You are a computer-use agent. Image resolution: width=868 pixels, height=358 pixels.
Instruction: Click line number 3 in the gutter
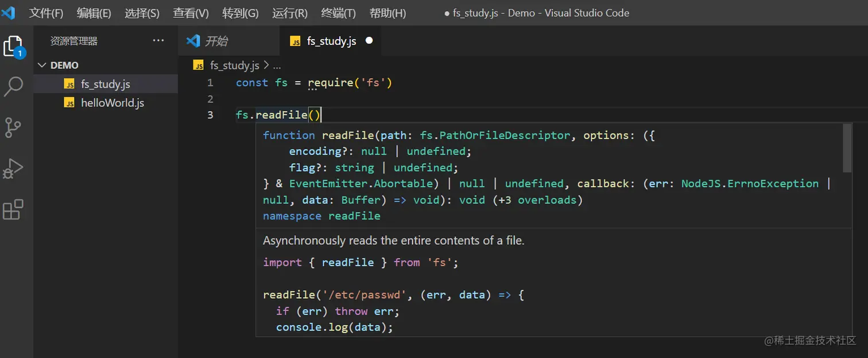[x=210, y=115]
